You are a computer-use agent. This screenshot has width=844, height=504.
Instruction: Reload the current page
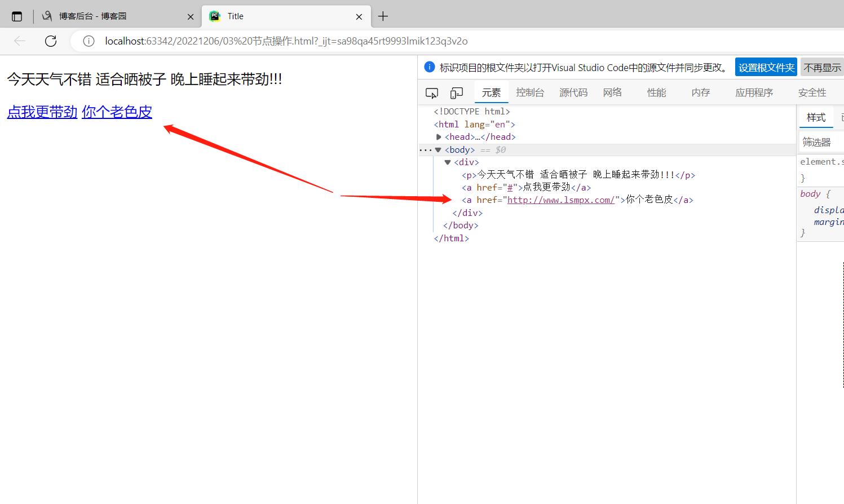pos(51,41)
